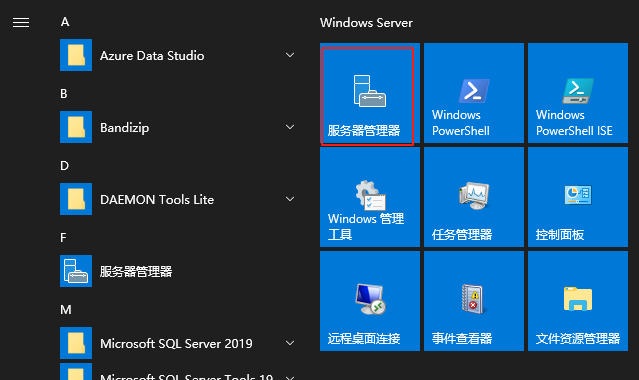Viewport: 639px width, 380px height.
Task: Launch the Windows PowerShell tile
Action: [x=474, y=93]
